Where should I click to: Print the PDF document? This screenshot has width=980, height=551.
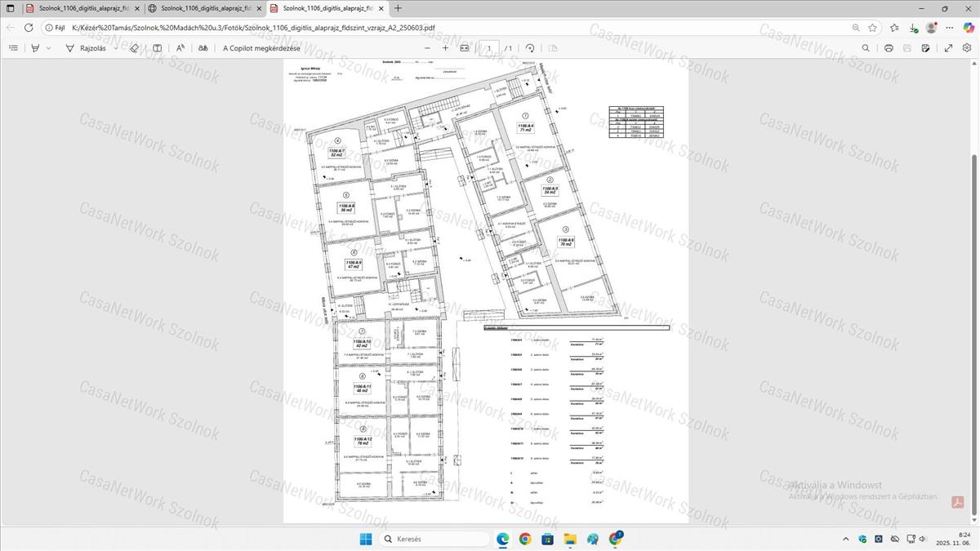pos(889,48)
